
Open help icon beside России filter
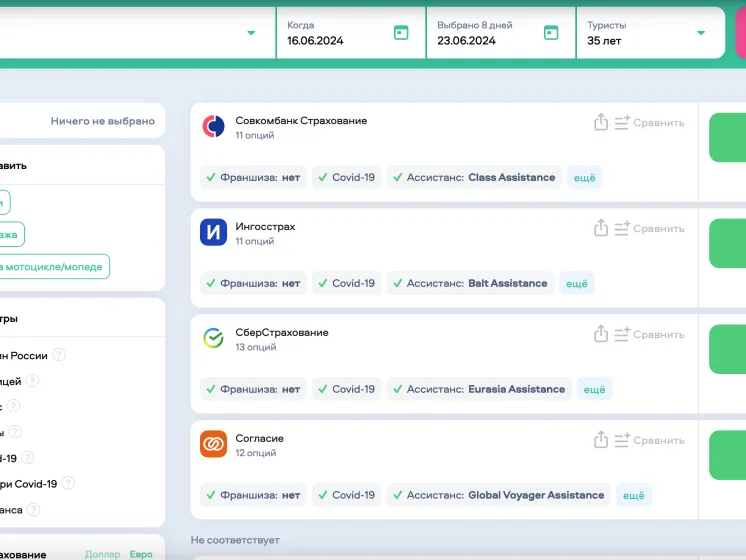(x=59, y=355)
